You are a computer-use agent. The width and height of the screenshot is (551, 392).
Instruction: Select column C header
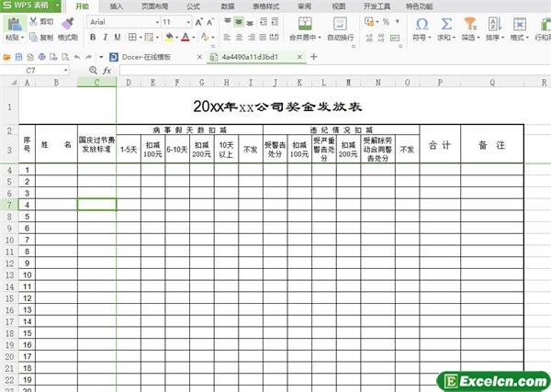point(96,83)
